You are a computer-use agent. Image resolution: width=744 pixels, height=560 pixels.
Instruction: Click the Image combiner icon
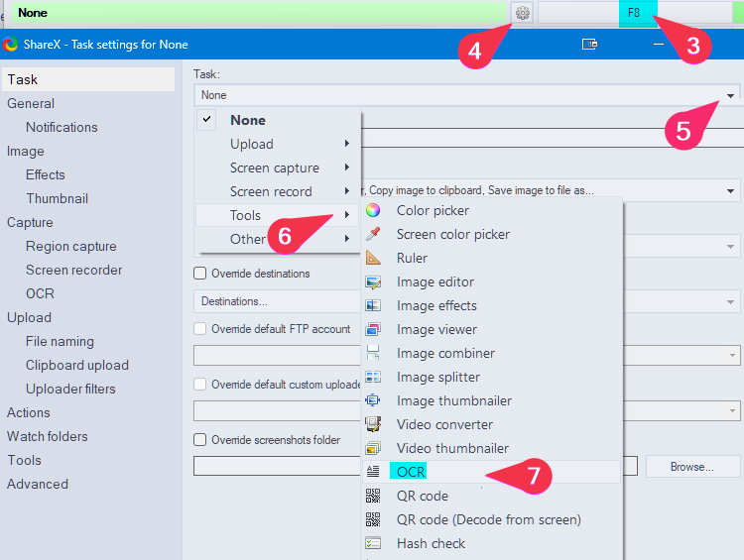pyautogui.click(x=373, y=353)
